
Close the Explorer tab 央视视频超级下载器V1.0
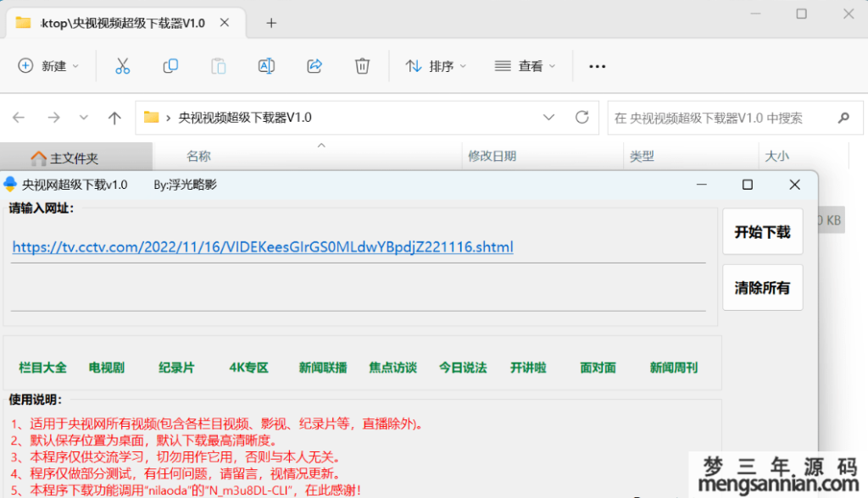224,23
